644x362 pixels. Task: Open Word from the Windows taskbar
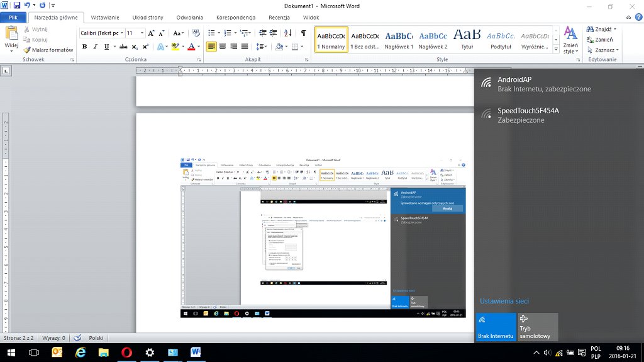pos(195,353)
